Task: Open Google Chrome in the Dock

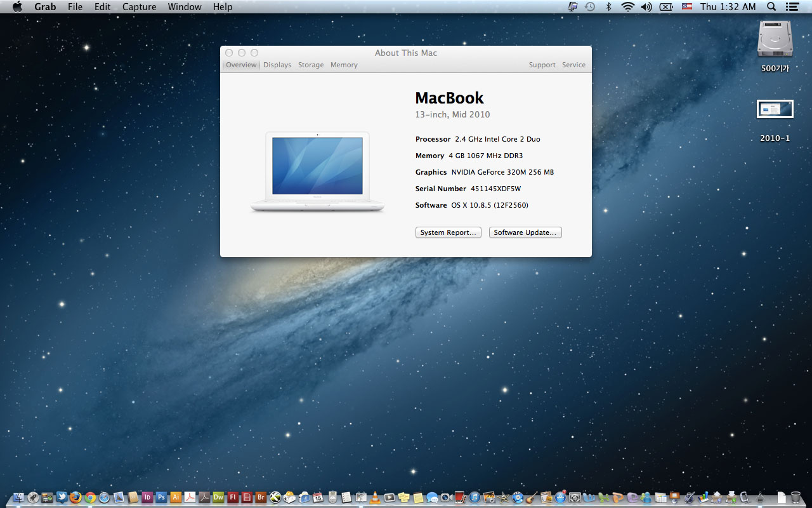Action: tap(90, 497)
